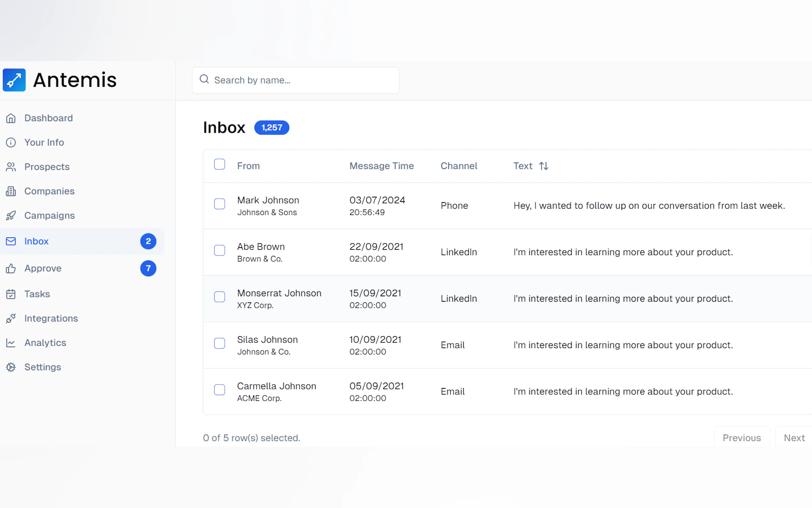812x508 pixels.
Task: Check the Mark Johnson row checkbox
Action: 220,204
